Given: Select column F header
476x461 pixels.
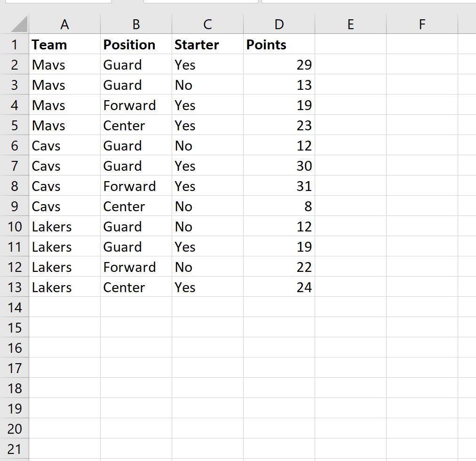Looking at the screenshot, I should (422, 24).
